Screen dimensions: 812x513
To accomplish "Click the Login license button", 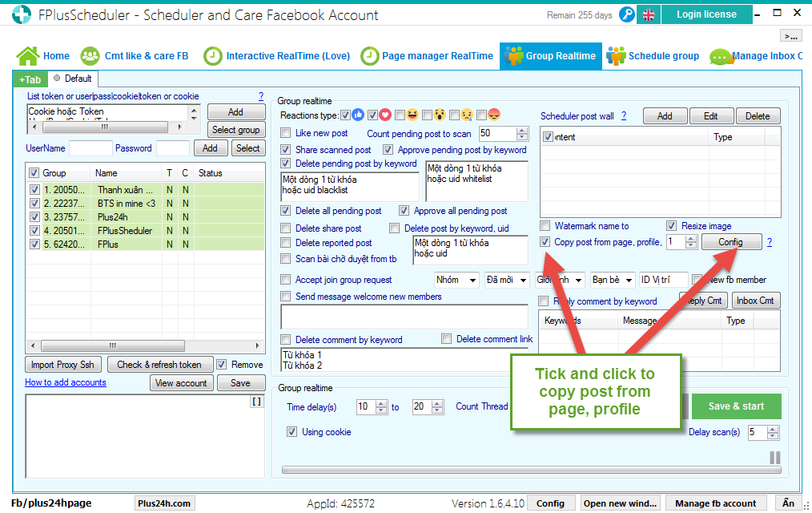I will click(x=706, y=14).
